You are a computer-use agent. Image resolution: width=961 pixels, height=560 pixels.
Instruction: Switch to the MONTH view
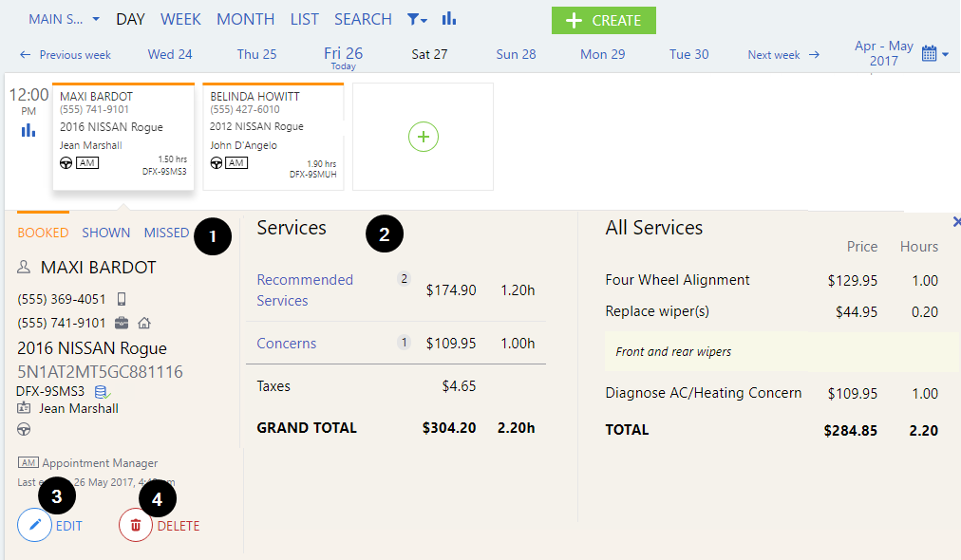(245, 19)
